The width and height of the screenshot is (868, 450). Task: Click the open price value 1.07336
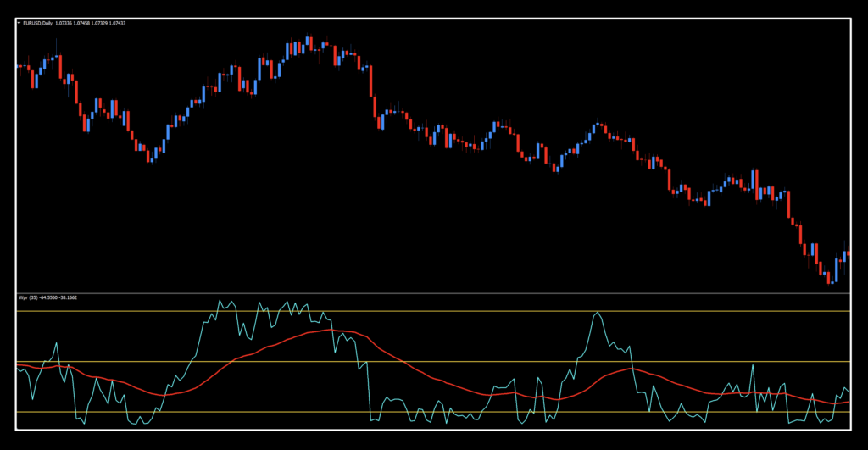click(x=64, y=24)
